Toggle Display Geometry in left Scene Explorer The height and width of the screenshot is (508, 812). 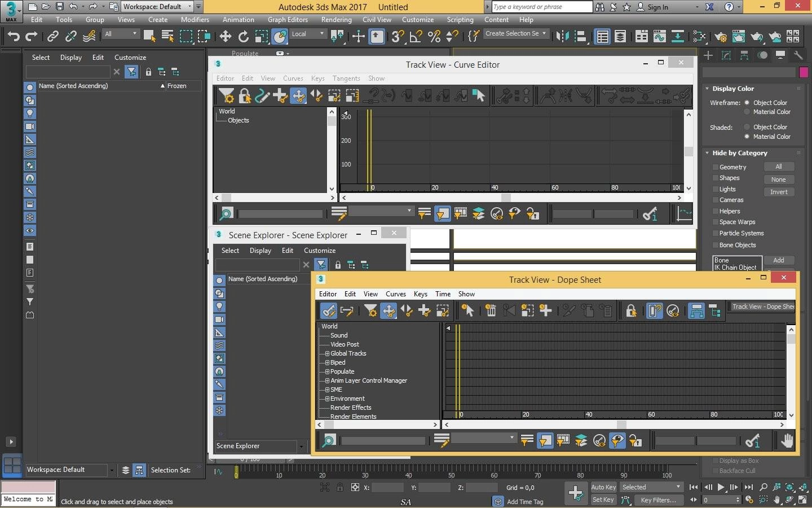[30, 87]
